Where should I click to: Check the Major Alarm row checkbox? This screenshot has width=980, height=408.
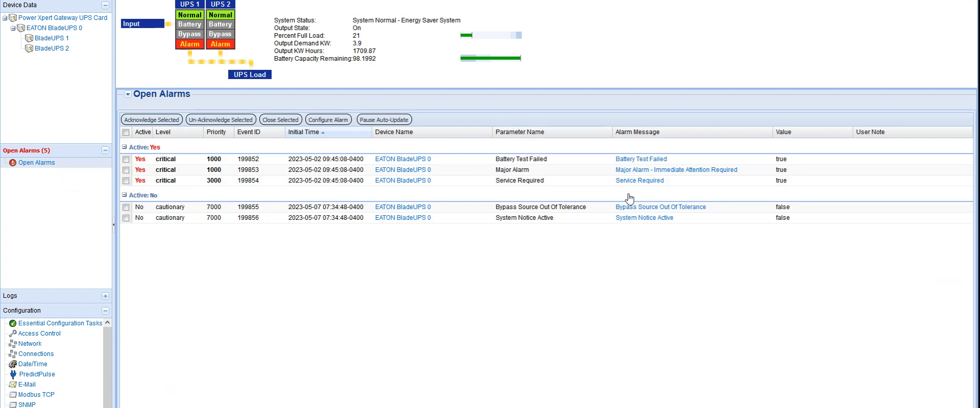point(126,170)
